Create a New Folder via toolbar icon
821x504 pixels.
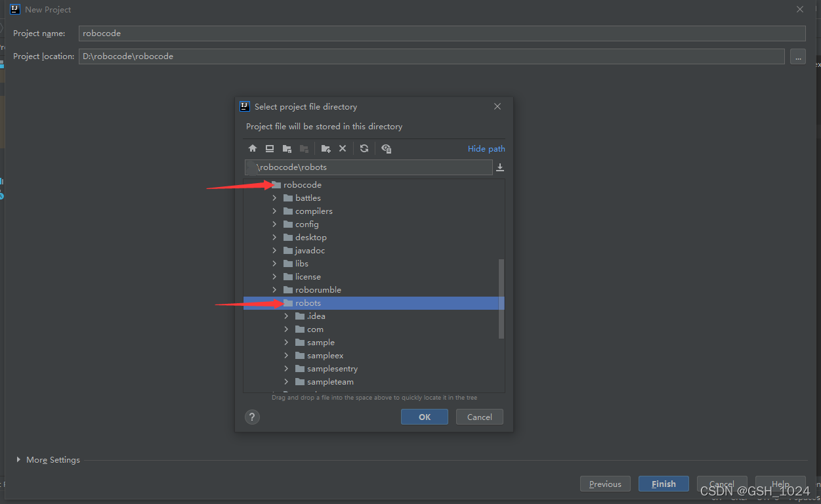(x=326, y=149)
